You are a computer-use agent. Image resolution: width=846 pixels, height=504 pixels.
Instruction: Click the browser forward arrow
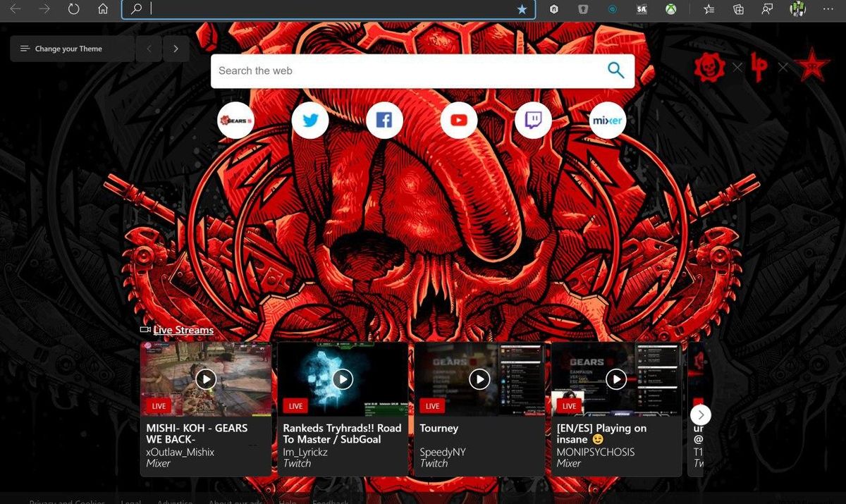(44, 9)
